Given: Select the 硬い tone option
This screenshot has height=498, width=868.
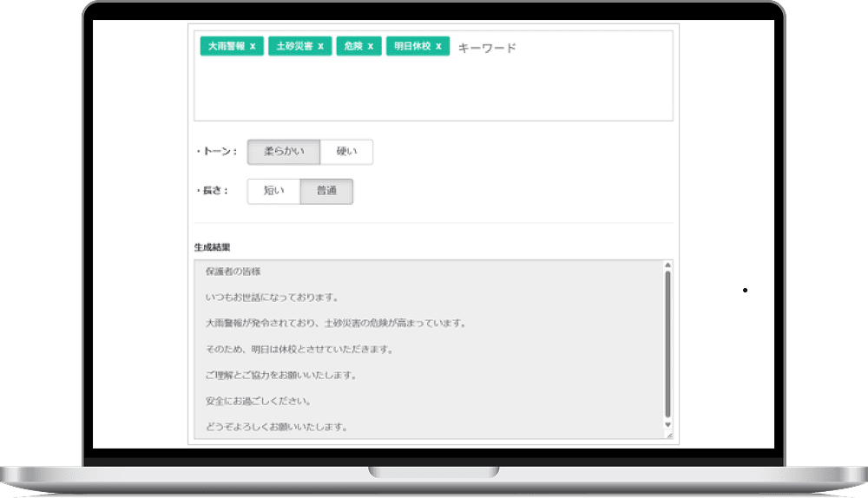Looking at the screenshot, I should (x=346, y=152).
